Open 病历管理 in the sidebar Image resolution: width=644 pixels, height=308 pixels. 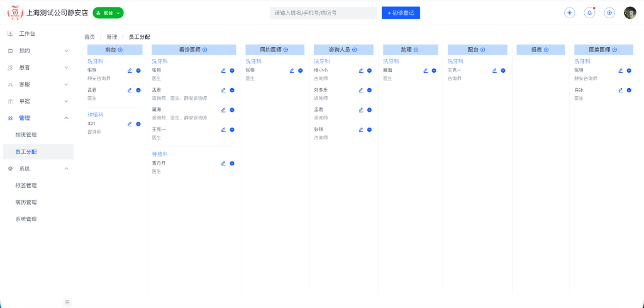pyautogui.click(x=38, y=202)
